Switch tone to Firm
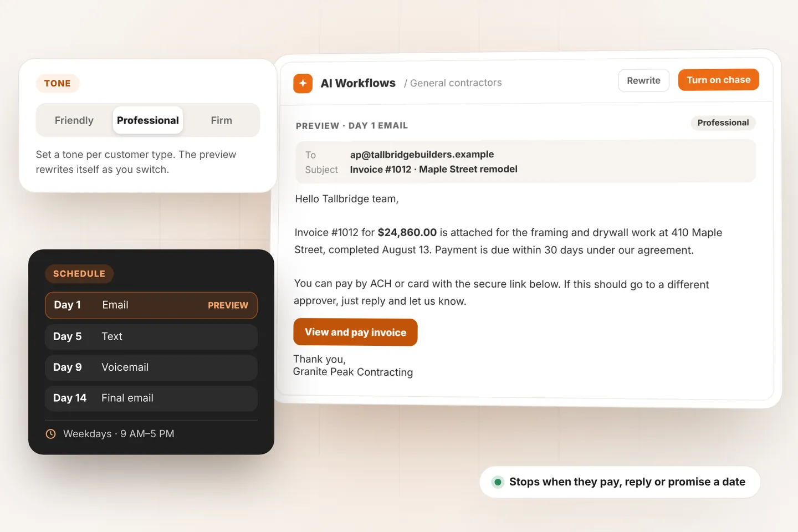The width and height of the screenshot is (798, 532). [x=222, y=120]
